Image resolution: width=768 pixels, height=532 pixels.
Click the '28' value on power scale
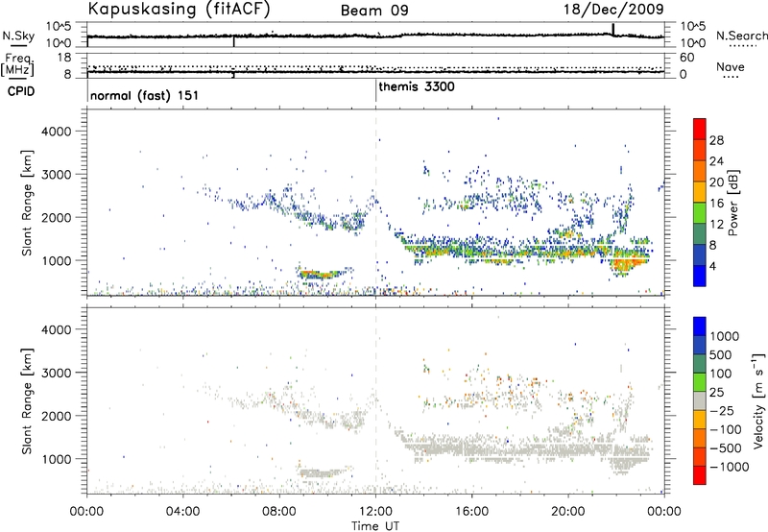716,140
